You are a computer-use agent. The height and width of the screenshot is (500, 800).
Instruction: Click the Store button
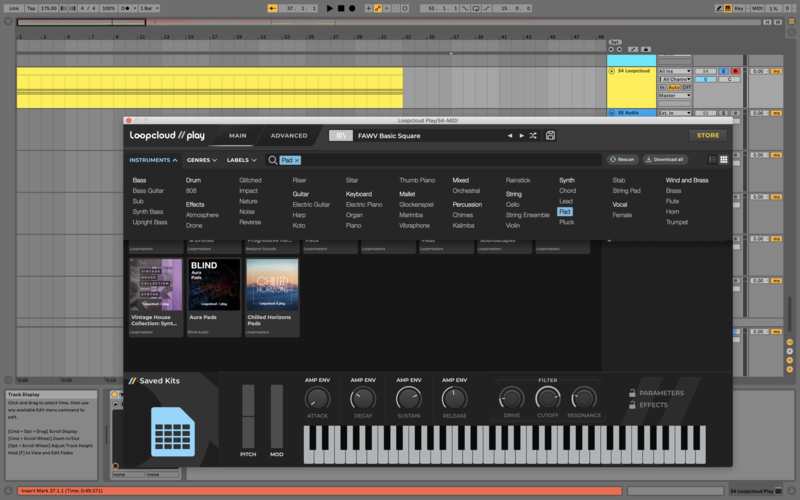pyautogui.click(x=707, y=135)
